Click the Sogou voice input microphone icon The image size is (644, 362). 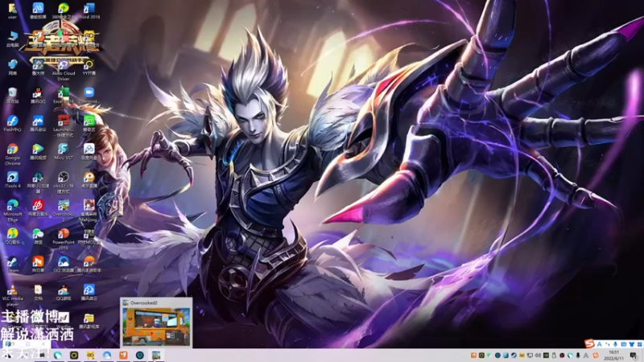[x=615, y=344]
